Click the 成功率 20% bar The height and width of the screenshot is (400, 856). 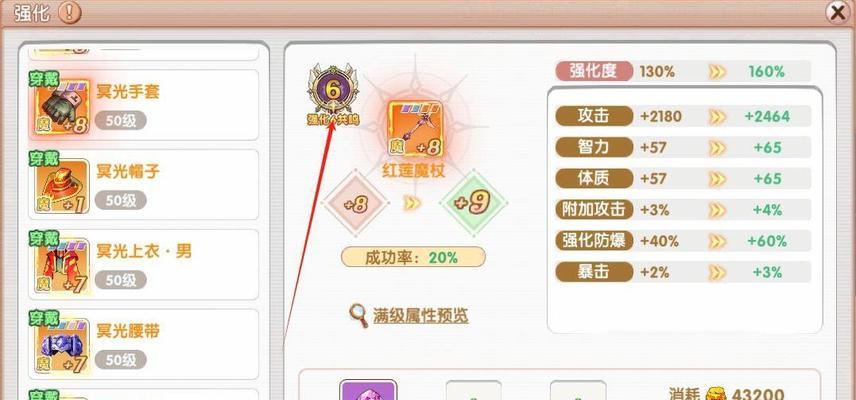point(413,257)
